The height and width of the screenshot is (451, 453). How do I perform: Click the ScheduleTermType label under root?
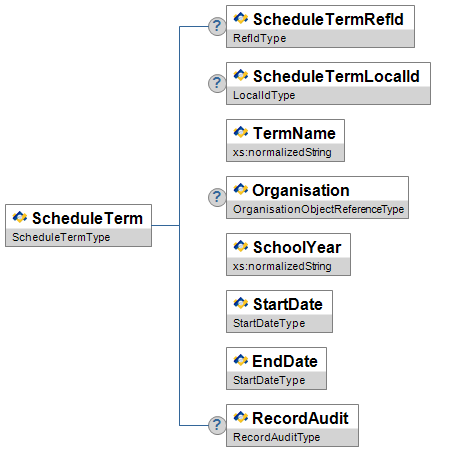click(61, 237)
